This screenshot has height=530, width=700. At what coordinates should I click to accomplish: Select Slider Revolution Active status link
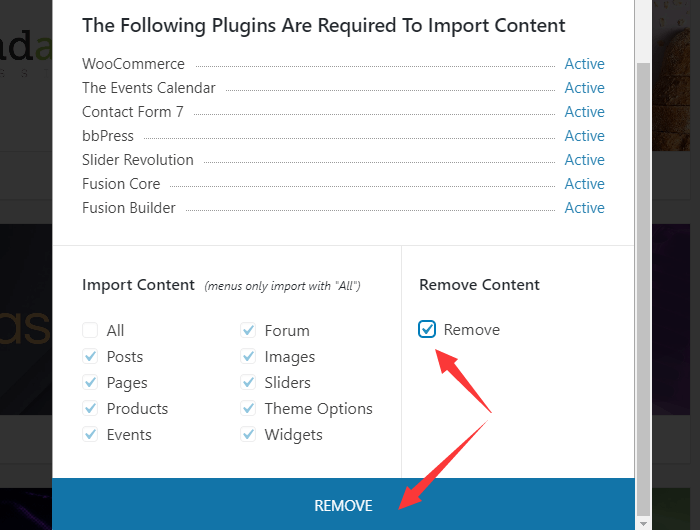584,160
